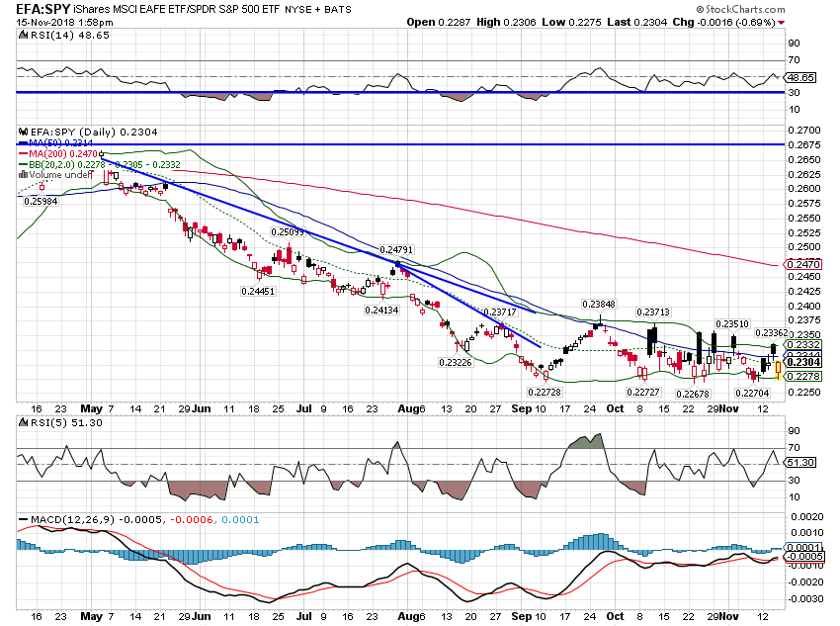This screenshot has width=840, height=626.
Task: Click the RSI(14) indicator icon
Action: (23, 36)
